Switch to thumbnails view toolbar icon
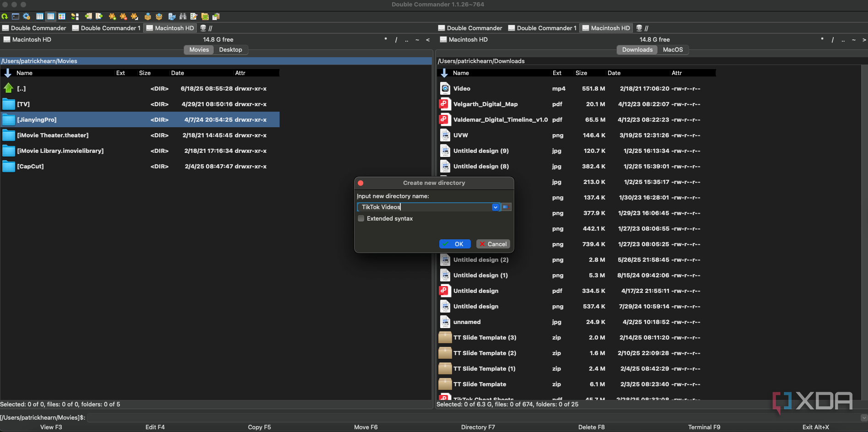Screen dimensions: 868x432 (x=62, y=16)
